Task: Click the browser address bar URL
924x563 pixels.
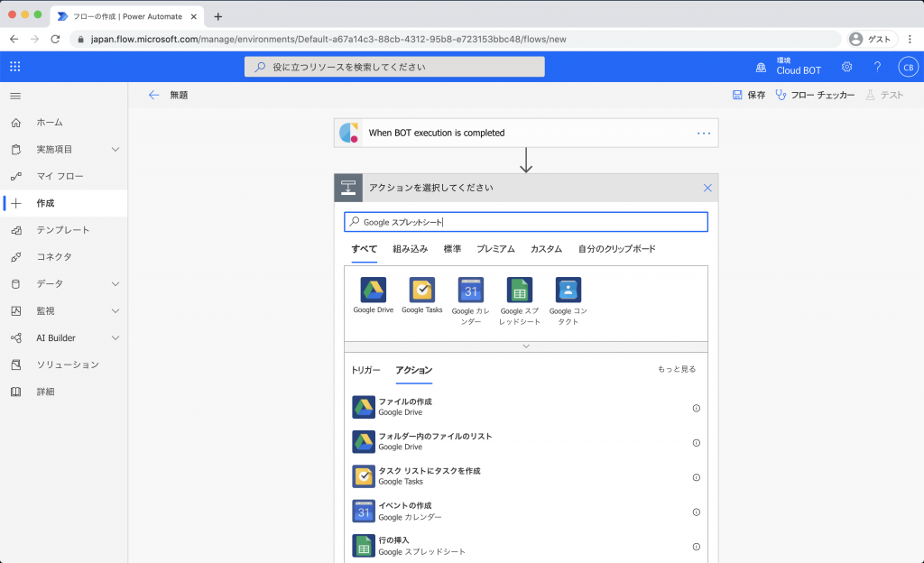Action: click(328, 39)
